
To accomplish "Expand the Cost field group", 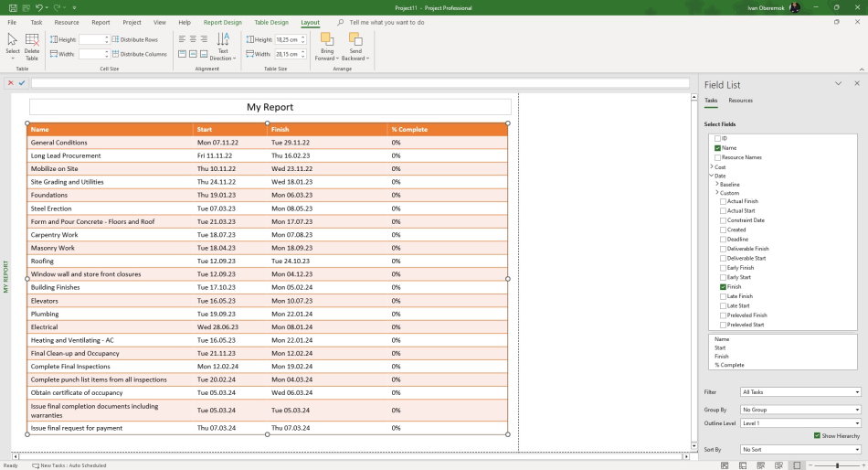I will click(x=712, y=166).
